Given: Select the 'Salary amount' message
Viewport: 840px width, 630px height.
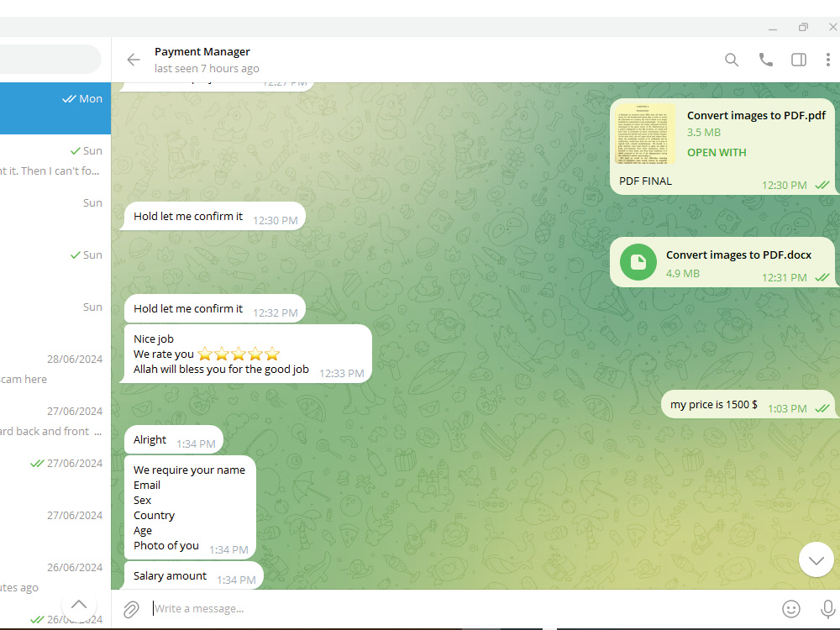Looking at the screenshot, I should tap(193, 576).
